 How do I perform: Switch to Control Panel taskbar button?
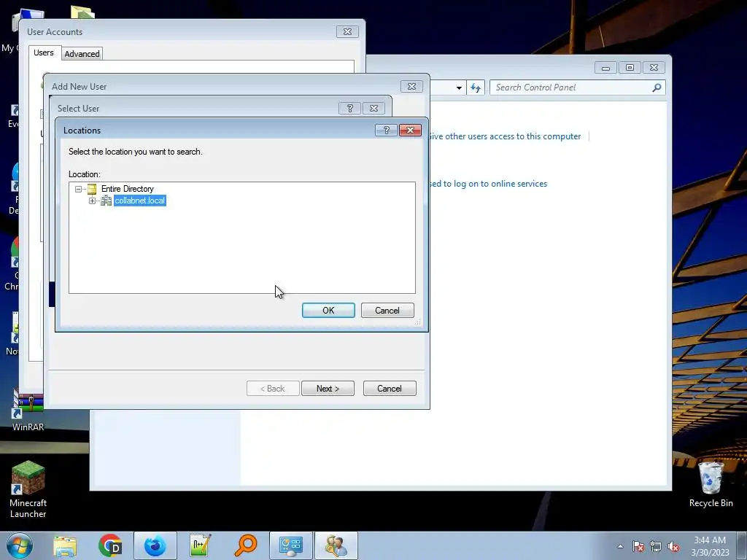coord(291,545)
